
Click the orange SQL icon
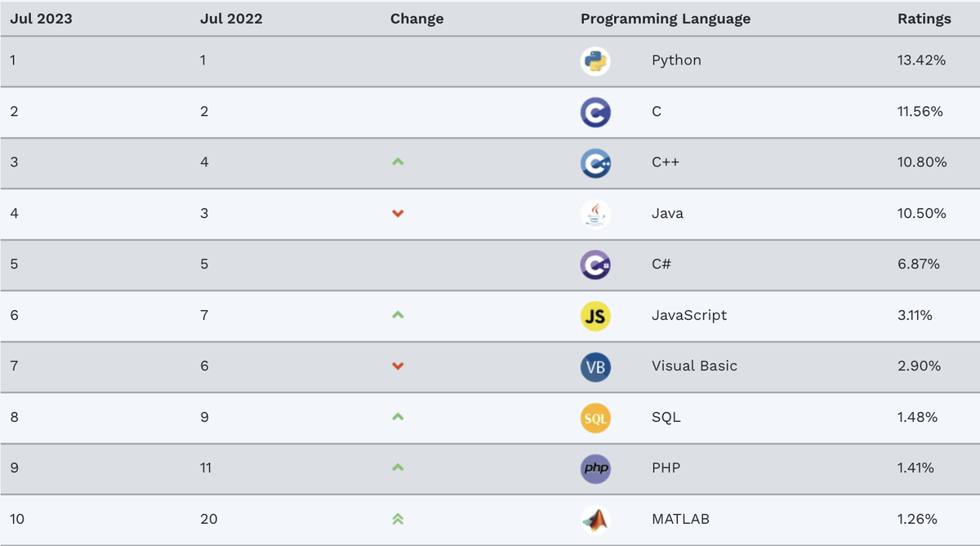point(595,418)
